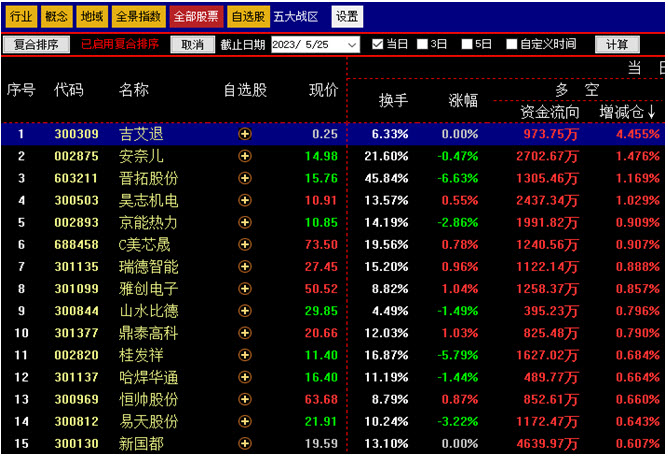The image size is (668, 461).
Task: Click the 4.455% position change value
Action: (x=638, y=134)
